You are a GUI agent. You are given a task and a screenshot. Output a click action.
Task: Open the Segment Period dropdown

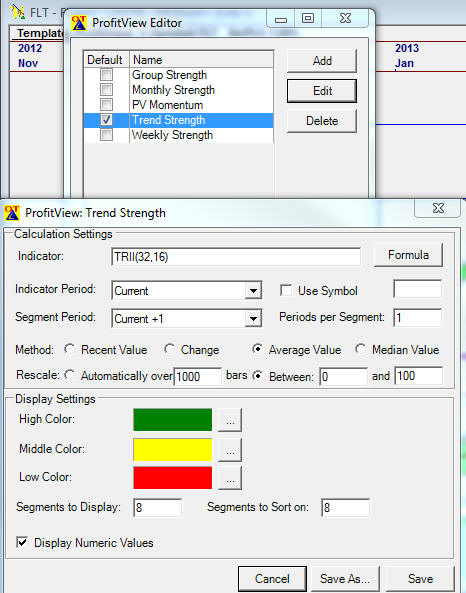(253, 319)
